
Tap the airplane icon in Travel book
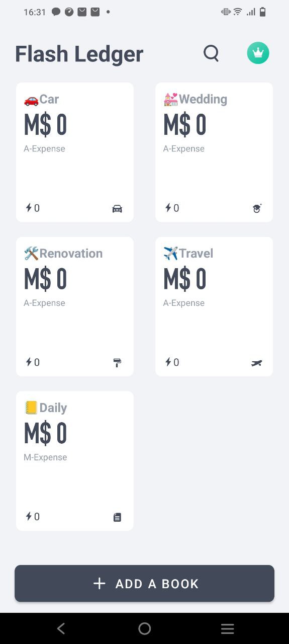tap(257, 363)
